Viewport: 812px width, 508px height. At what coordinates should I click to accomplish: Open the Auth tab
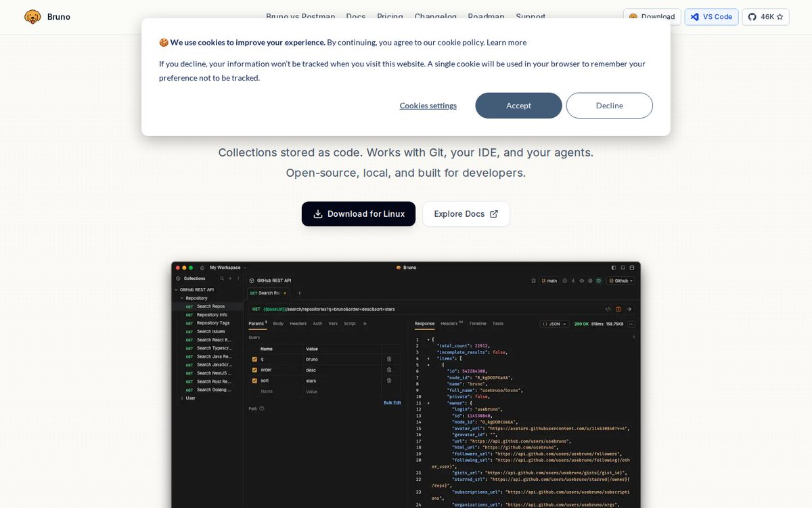click(317, 324)
